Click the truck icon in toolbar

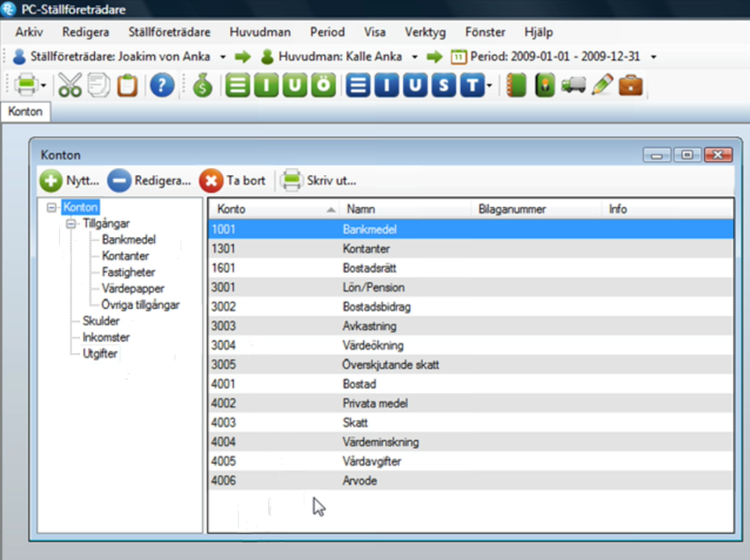pyautogui.click(x=573, y=85)
